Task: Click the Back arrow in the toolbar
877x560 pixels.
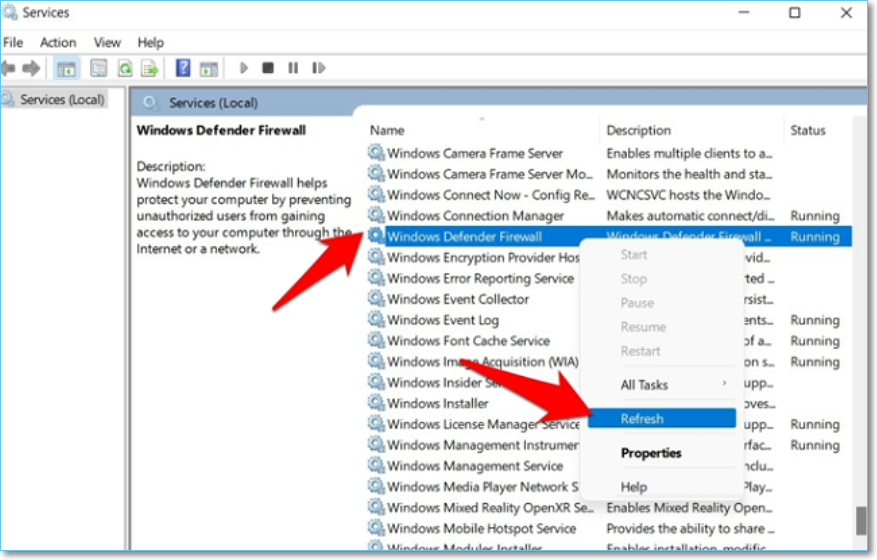Action: tap(9, 68)
